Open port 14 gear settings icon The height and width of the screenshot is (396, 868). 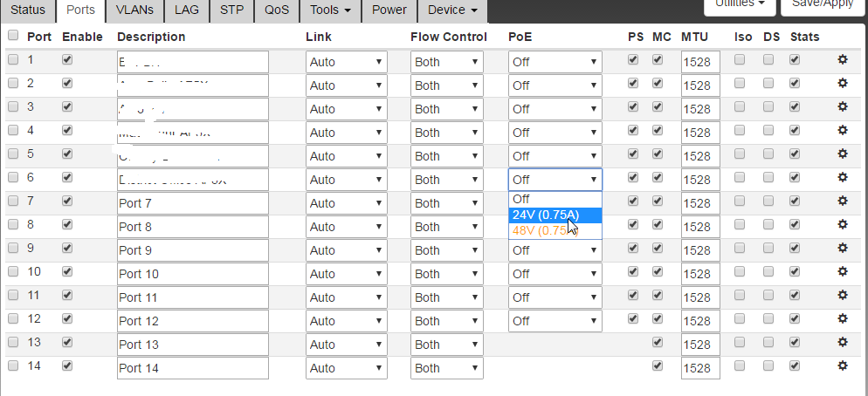[843, 366]
